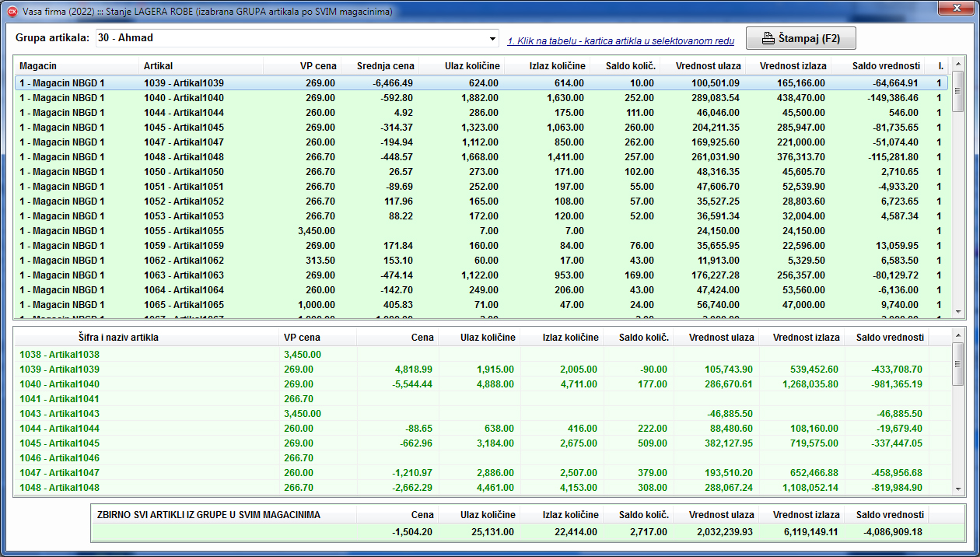Viewport: 980px width, 557px height.
Task: Sort the top table by Magacin column
Action: click(76, 66)
